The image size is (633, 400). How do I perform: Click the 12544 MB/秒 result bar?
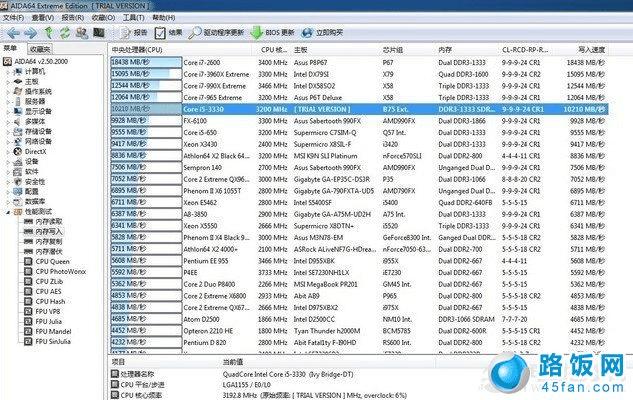tap(146, 86)
